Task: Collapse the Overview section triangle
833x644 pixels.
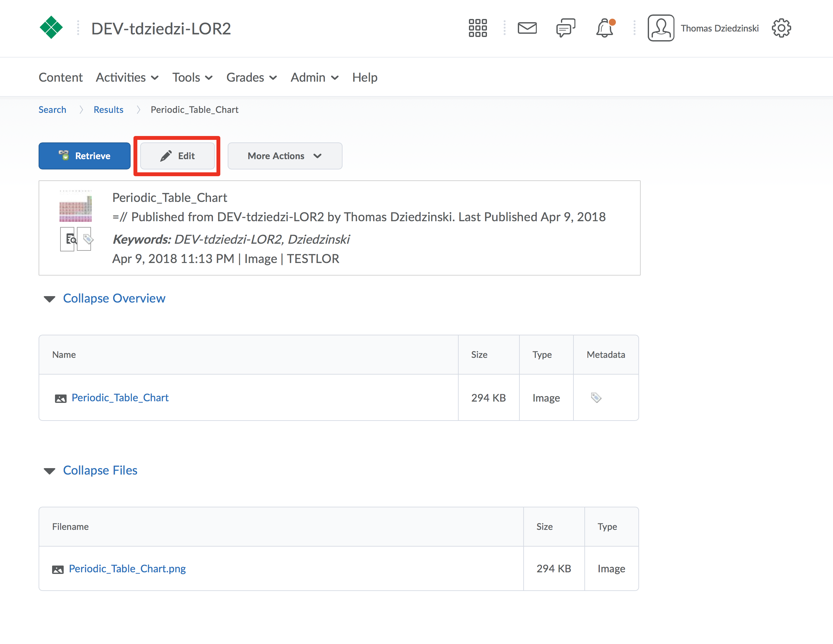Action: coord(50,299)
